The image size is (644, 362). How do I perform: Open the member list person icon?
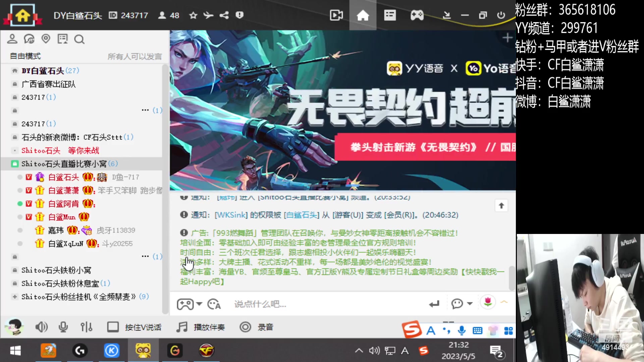(x=12, y=39)
